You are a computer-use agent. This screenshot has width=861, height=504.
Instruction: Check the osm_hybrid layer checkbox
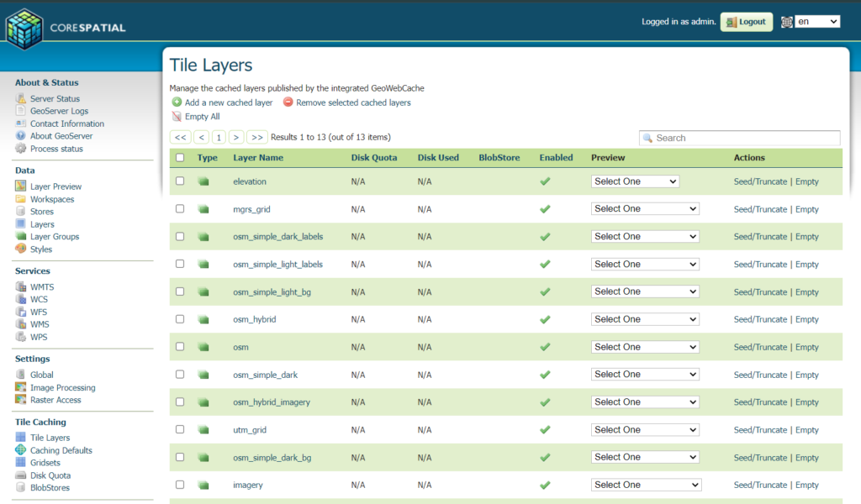[180, 319]
